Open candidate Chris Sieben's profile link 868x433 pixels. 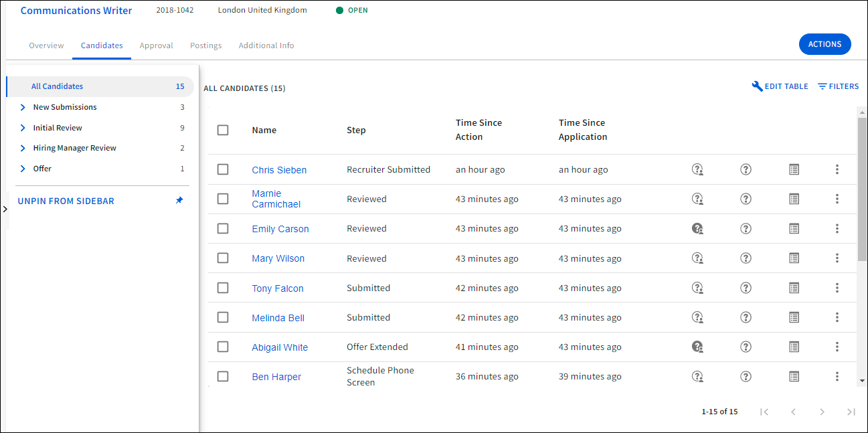[x=279, y=170]
